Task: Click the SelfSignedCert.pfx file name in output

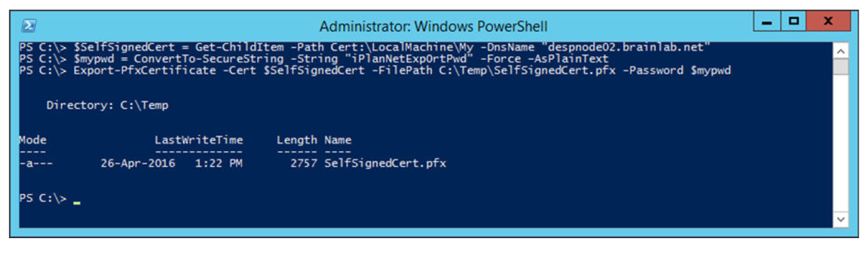Action: point(385,163)
